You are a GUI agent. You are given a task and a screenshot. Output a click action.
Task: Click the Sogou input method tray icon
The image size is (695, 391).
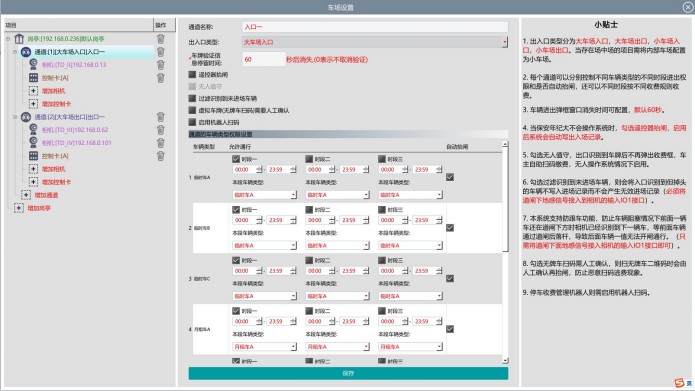coord(679,383)
